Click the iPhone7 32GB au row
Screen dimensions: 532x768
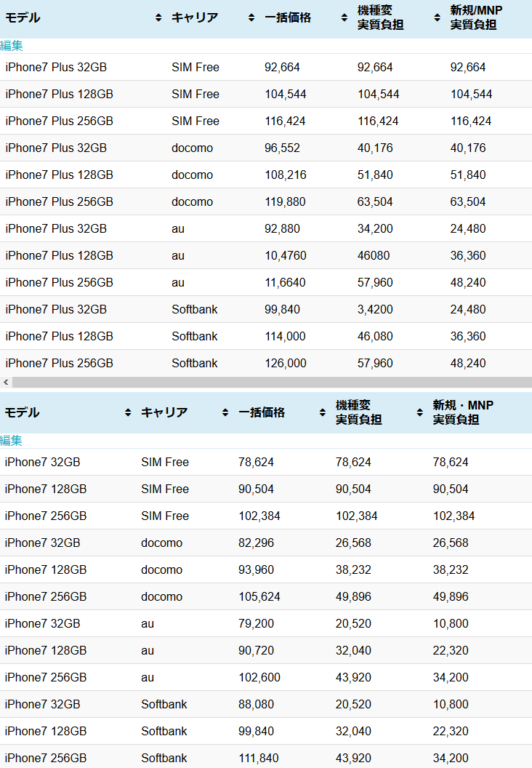tap(266, 623)
